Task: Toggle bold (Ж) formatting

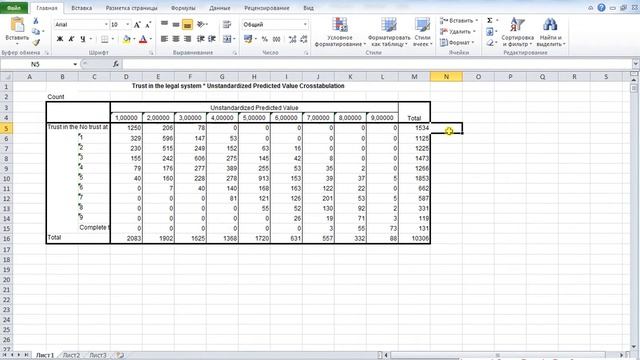Action: tap(60, 39)
